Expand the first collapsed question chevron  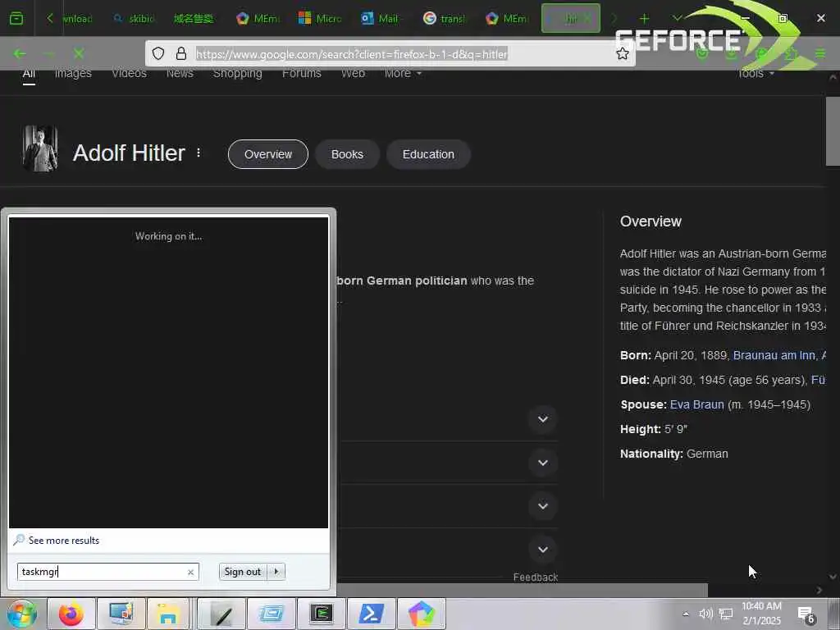(543, 419)
